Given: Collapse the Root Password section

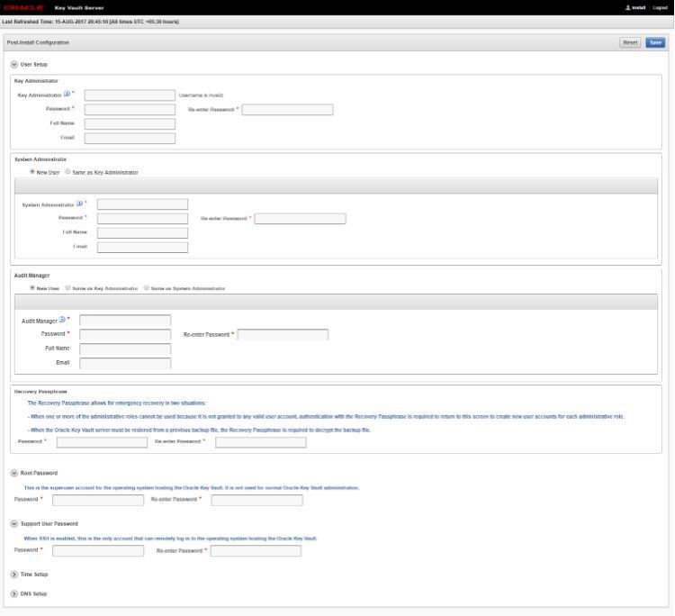Looking at the screenshot, I should (13, 473).
